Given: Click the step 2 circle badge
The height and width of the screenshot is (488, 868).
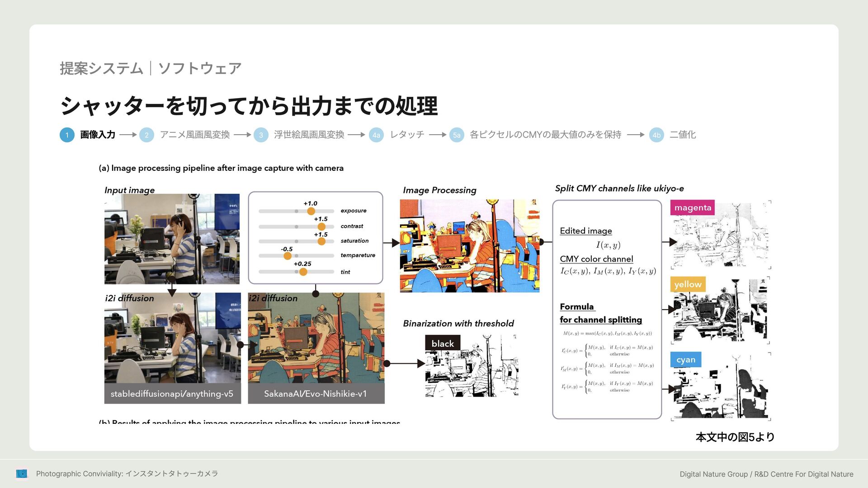Looking at the screenshot, I should pyautogui.click(x=146, y=135).
